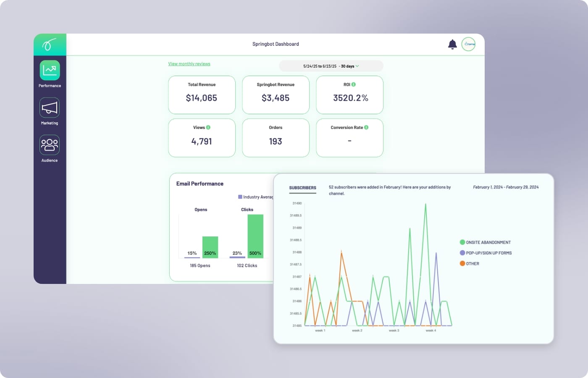
Task: Click the Total Revenue card
Action: 202,94
